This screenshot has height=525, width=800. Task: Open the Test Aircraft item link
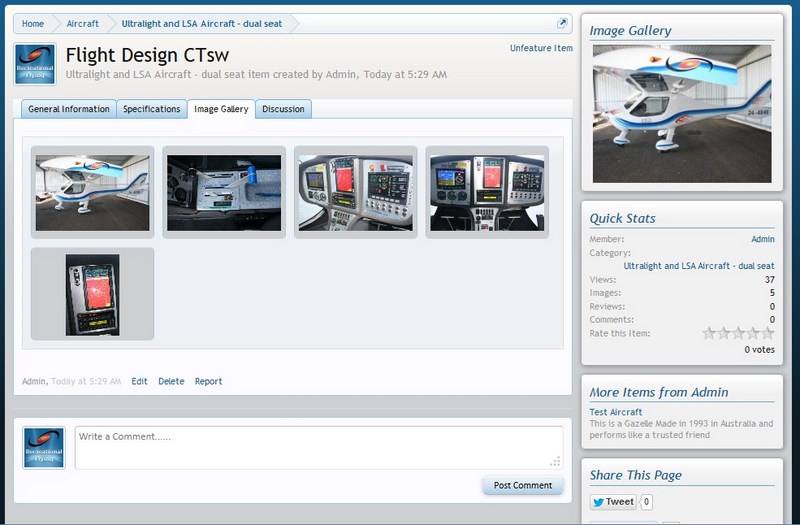615,412
